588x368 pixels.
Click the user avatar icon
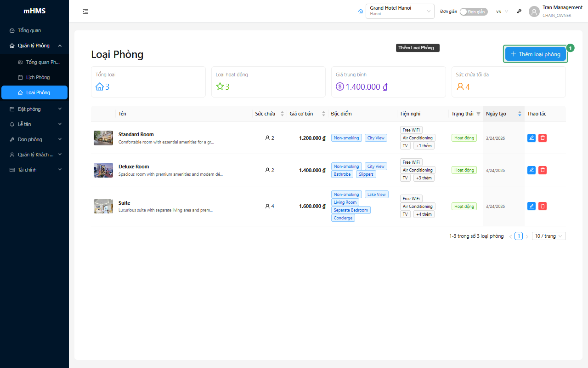[x=534, y=11]
